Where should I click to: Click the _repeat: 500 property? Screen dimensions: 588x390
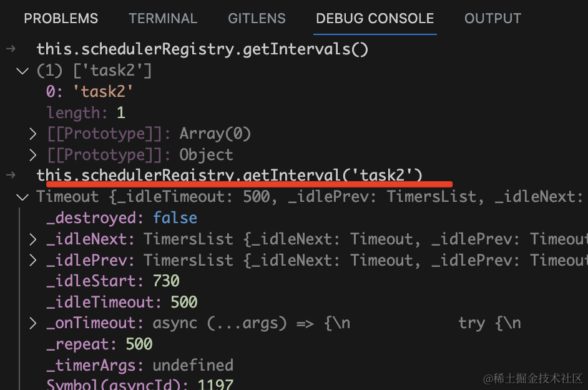(x=99, y=344)
